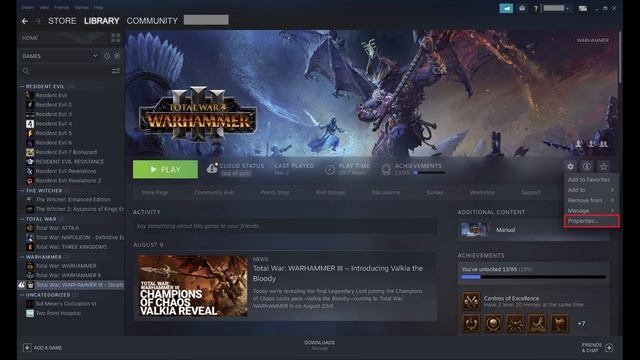Click the play time clock icon
The width and height of the screenshot is (640, 360).
tap(330, 169)
